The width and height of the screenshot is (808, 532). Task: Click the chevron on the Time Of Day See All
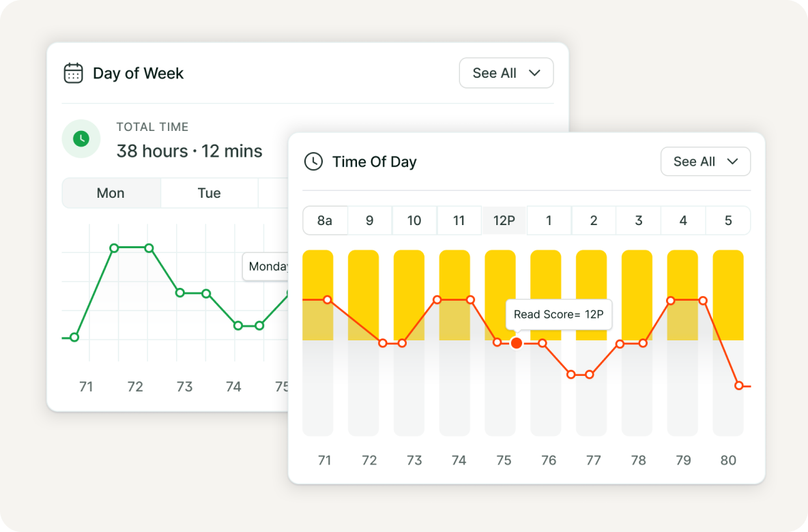tap(734, 162)
